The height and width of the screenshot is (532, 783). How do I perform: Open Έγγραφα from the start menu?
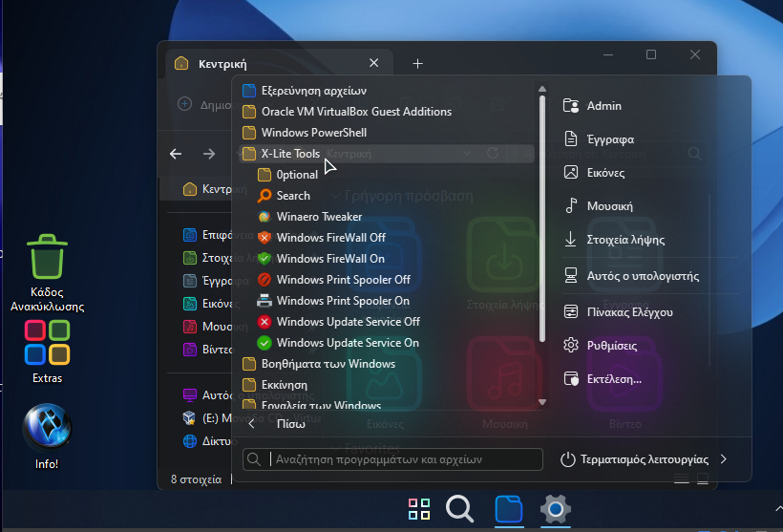[599, 138]
